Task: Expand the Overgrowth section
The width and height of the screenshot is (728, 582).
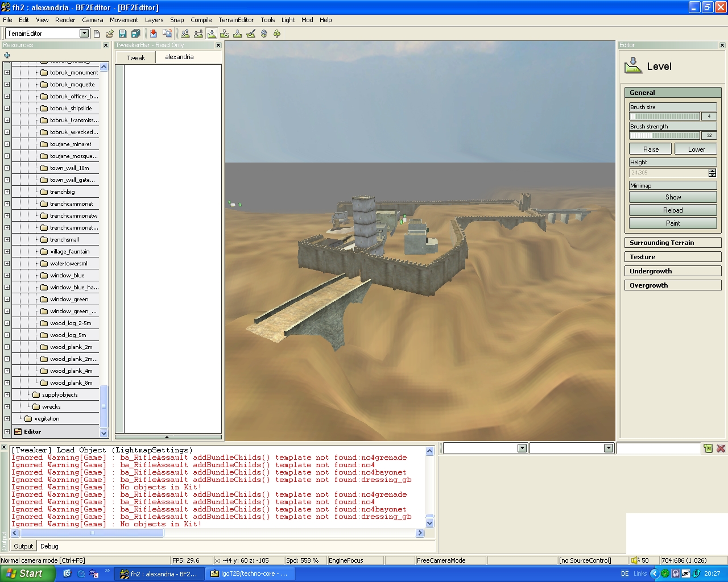Action: [673, 285]
